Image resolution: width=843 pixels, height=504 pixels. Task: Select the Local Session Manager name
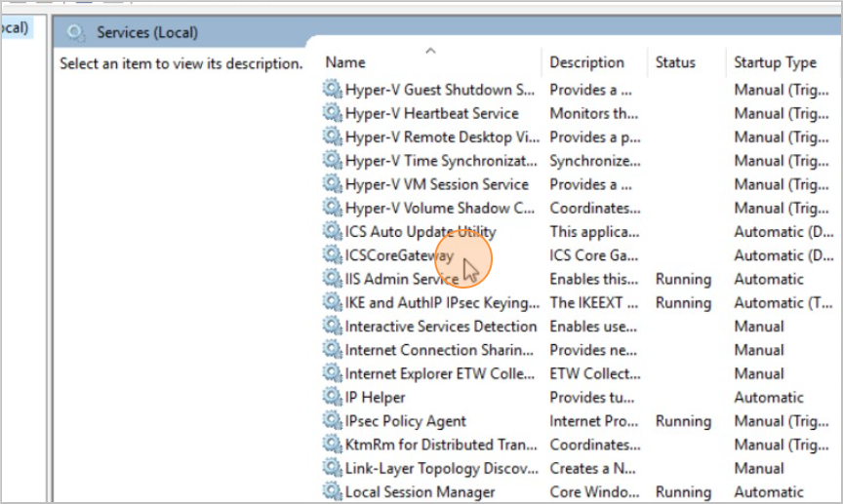420,491
